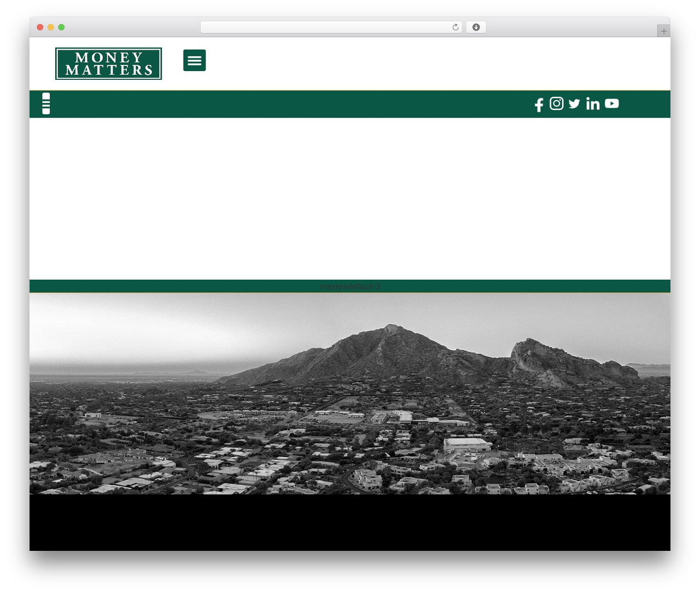Screen dimensions: 700x593
Task: Click the browser downloads button
Action: tap(476, 27)
